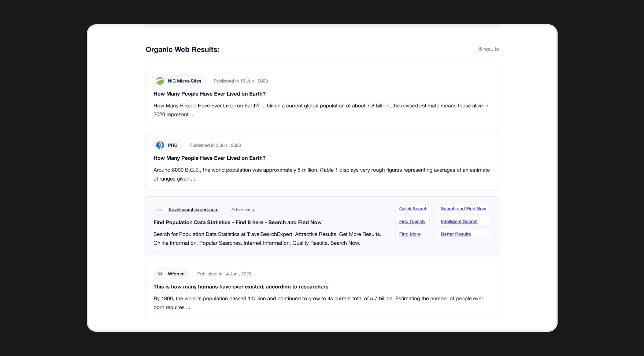644x356 pixels.
Task: Click the Advertising label
Action: coord(243,210)
